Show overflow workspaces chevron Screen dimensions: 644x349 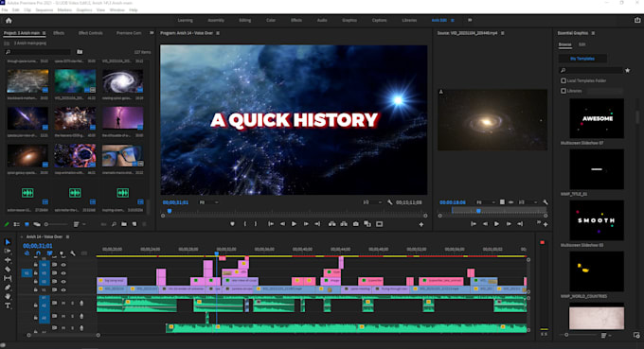click(x=470, y=20)
